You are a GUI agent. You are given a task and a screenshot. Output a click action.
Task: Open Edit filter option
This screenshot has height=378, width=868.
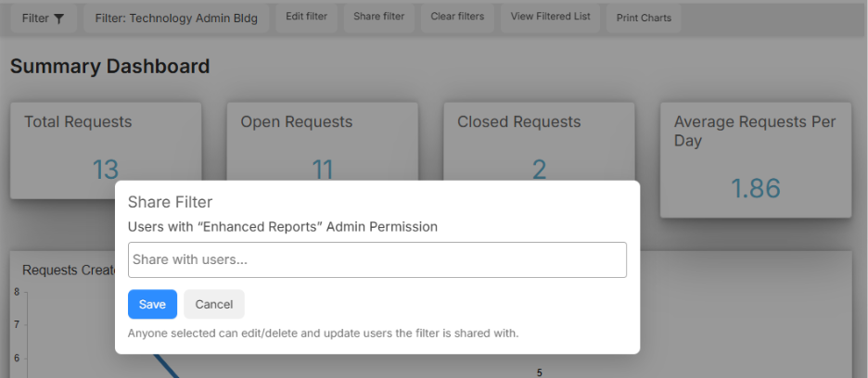(306, 17)
